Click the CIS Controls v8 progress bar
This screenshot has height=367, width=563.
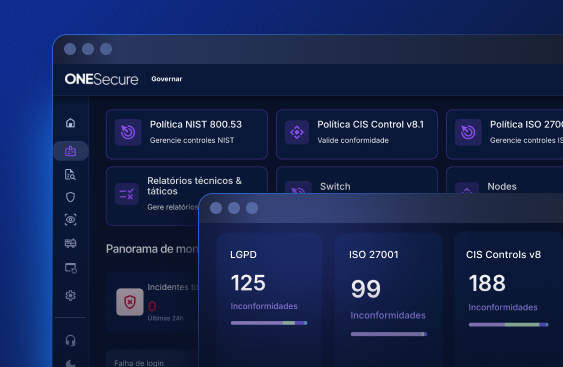coord(508,325)
